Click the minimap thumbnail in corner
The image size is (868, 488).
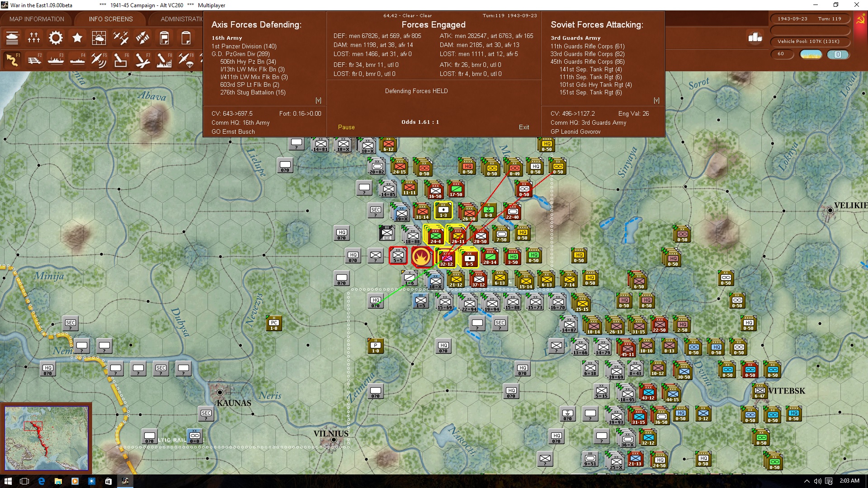[46, 438]
